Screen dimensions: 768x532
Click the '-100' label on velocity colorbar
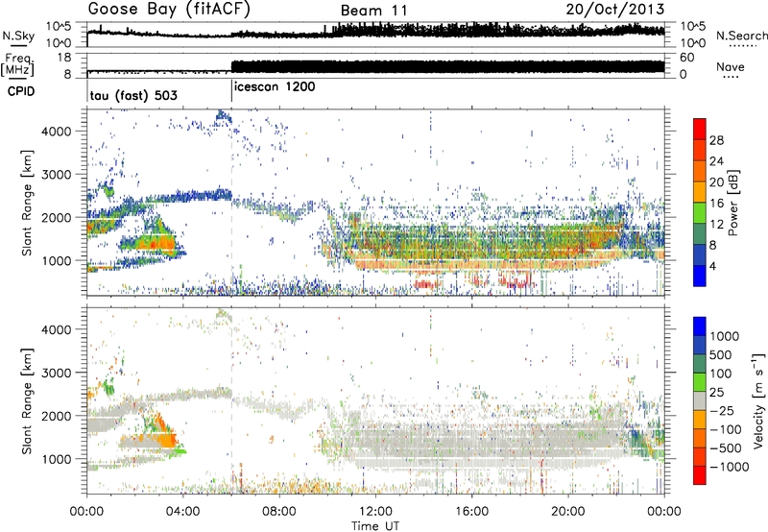pyautogui.click(x=726, y=429)
